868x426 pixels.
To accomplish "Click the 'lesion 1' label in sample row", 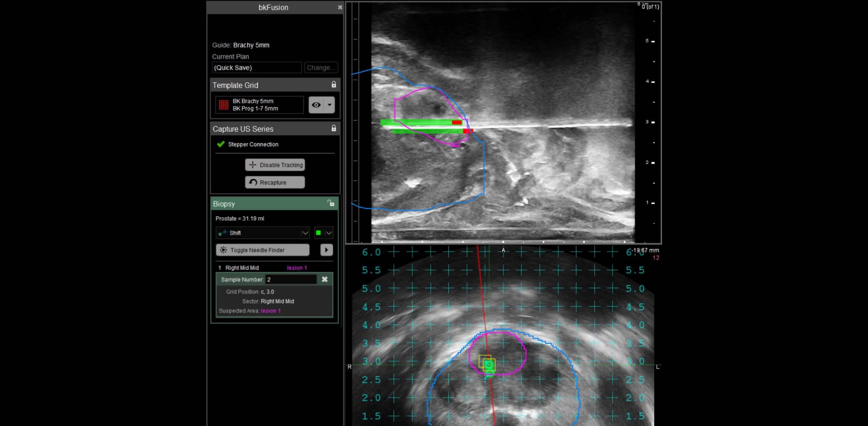I will point(297,268).
